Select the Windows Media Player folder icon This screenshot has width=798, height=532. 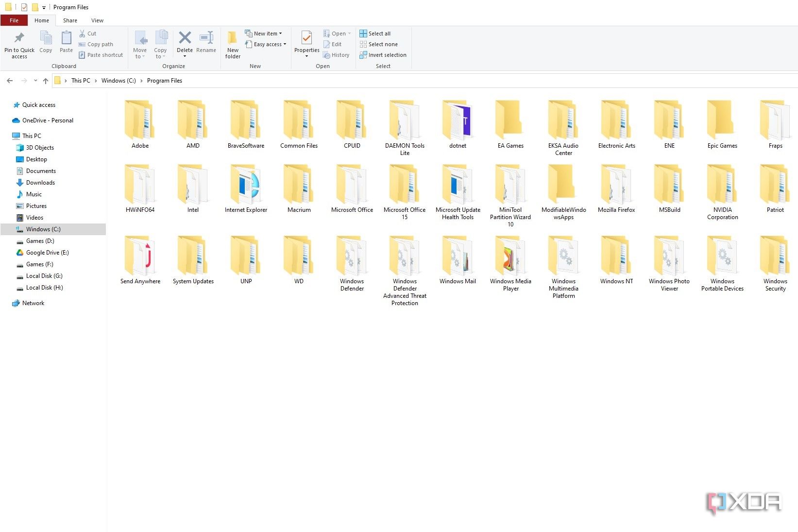point(510,256)
